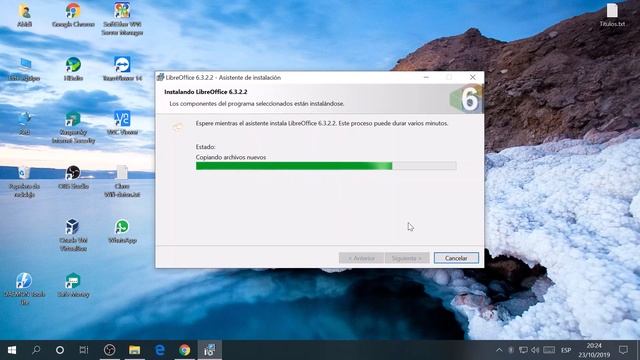Open the Papelera de reciclaje icon
Image resolution: width=640 pixels, height=360 pixels.
[x=24, y=181]
